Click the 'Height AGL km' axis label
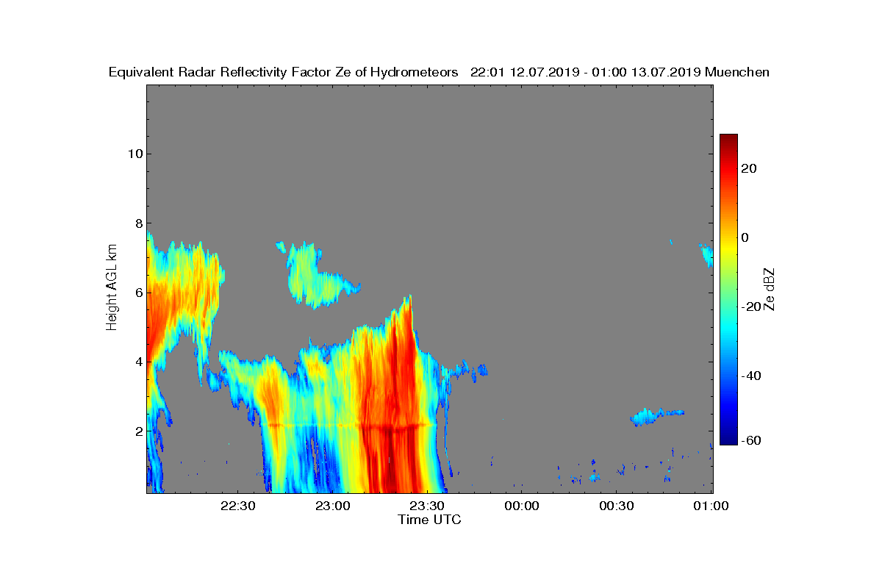 pyautogui.click(x=112, y=288)
